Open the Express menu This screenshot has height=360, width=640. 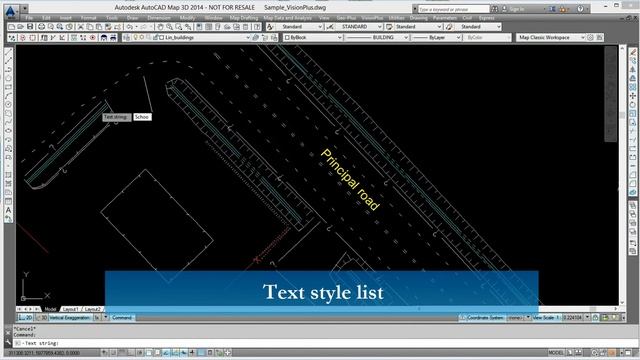487,18
